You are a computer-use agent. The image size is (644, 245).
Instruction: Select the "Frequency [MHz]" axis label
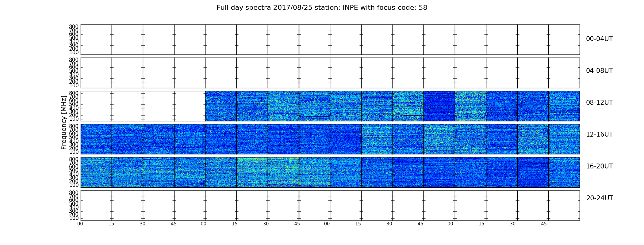coord(64,123)
